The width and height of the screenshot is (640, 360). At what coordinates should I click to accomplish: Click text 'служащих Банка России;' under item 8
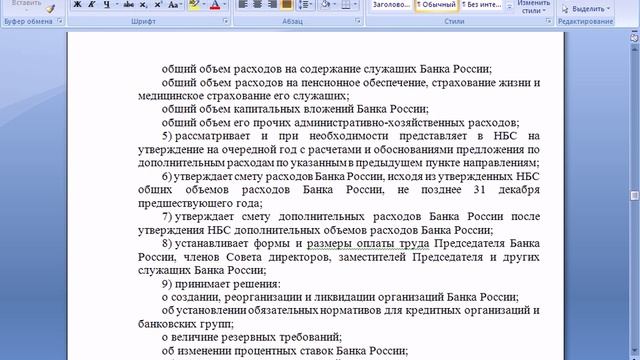tap(202, 270)
